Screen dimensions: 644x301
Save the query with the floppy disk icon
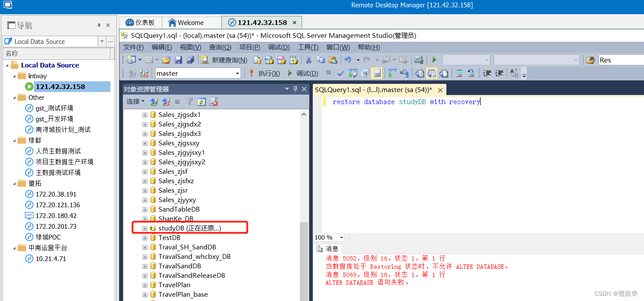tap(178, 60)
